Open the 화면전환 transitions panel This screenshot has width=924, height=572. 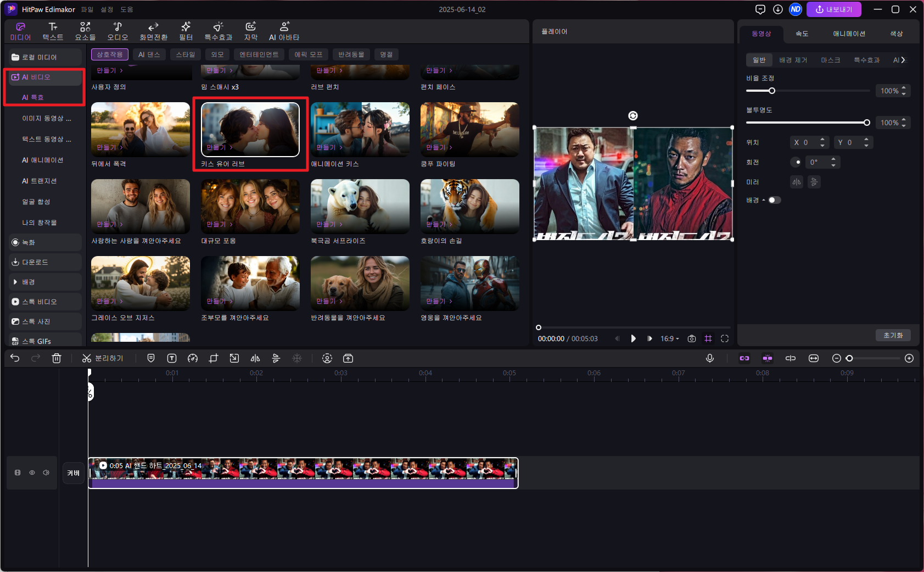point(154,31)
